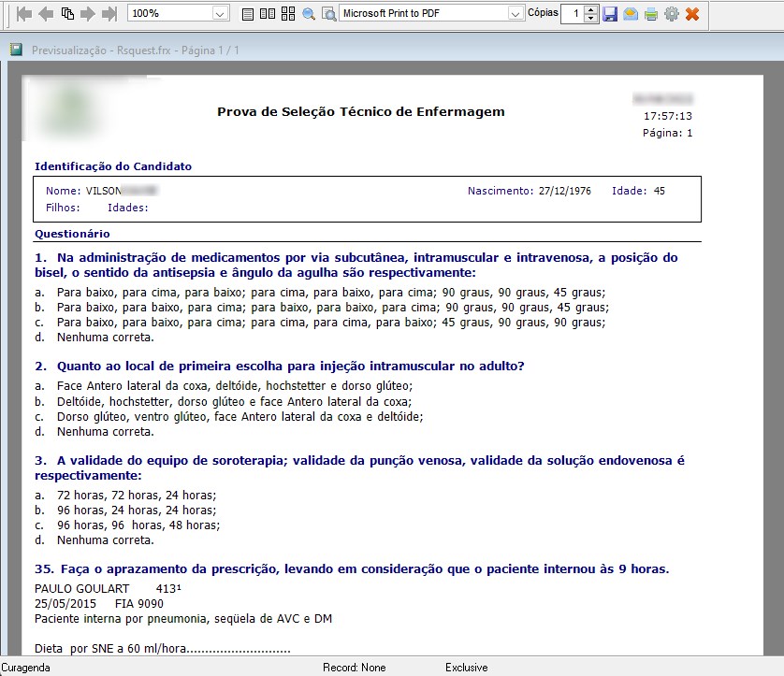Go to the first page
Screen dimensions: 784x676
24,14
